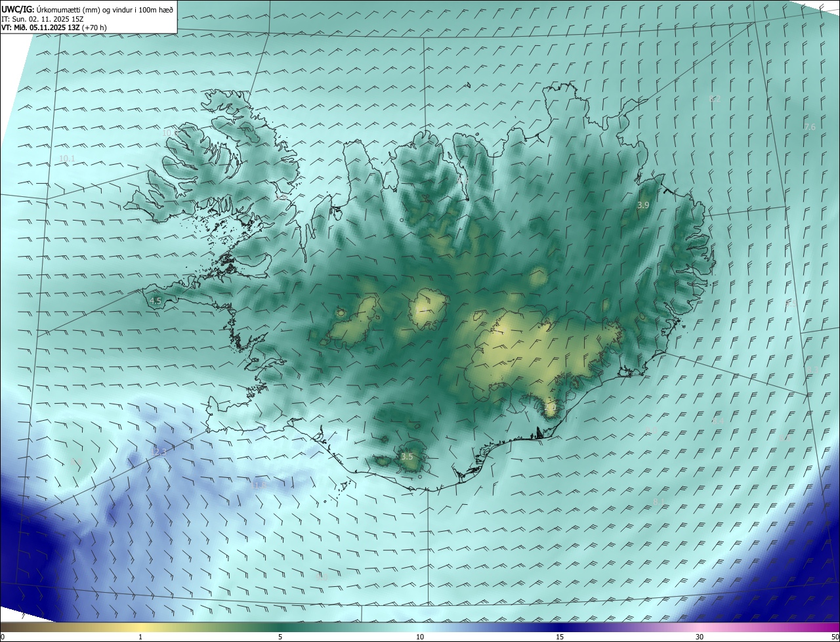This screenshot has height=642, width=840.
Task: Click the 7.6 value label offshore to the east
Action: click(810, 127)
